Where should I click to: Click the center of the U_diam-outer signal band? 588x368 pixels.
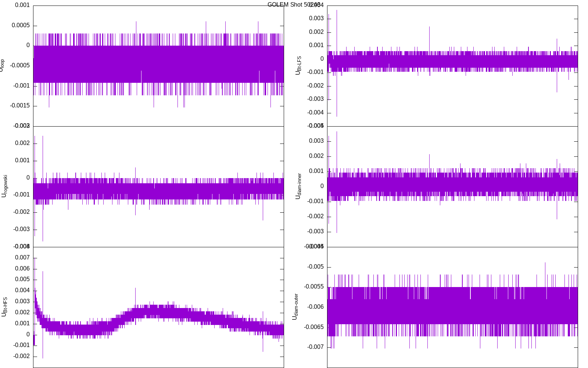(452, 305)
